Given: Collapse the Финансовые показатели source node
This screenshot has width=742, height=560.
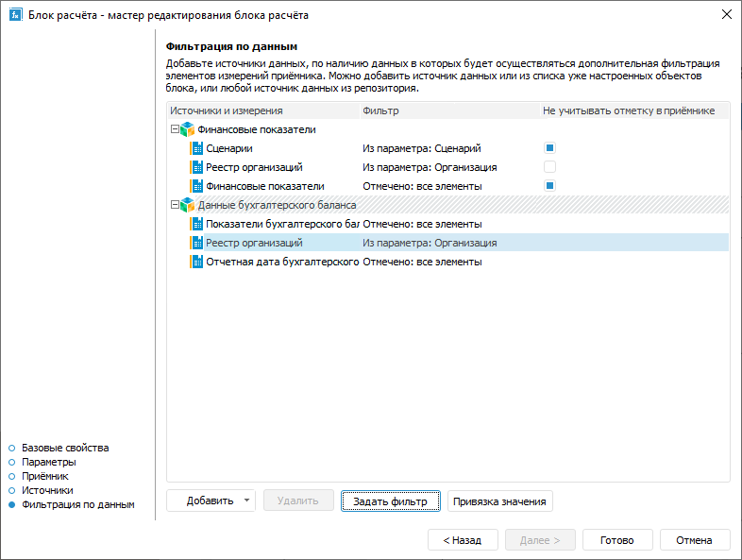Looking at the screenshot, I should click(174, 129).
